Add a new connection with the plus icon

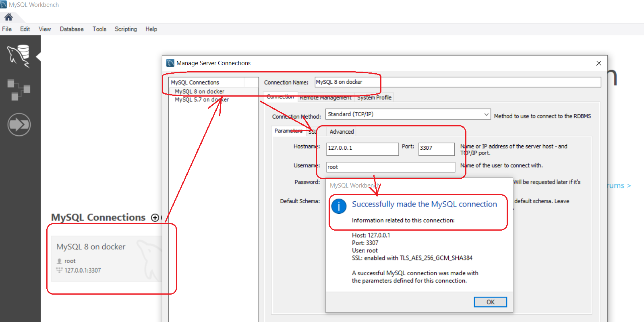[155, 218]
